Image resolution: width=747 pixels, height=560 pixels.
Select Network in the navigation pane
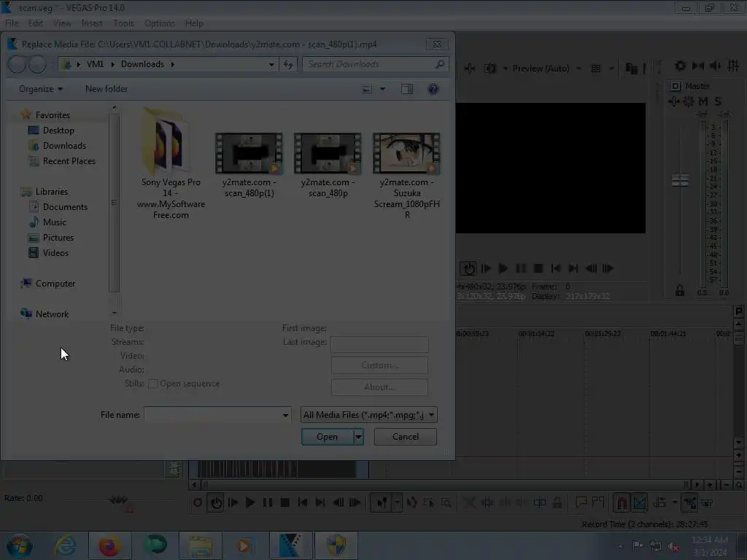click(52, 314)
